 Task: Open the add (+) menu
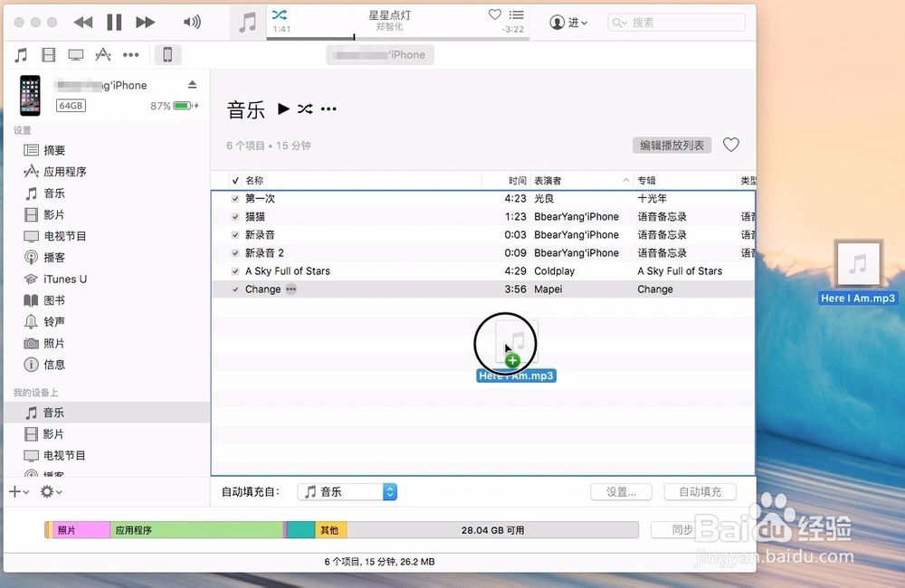click(x=18, y=491)
